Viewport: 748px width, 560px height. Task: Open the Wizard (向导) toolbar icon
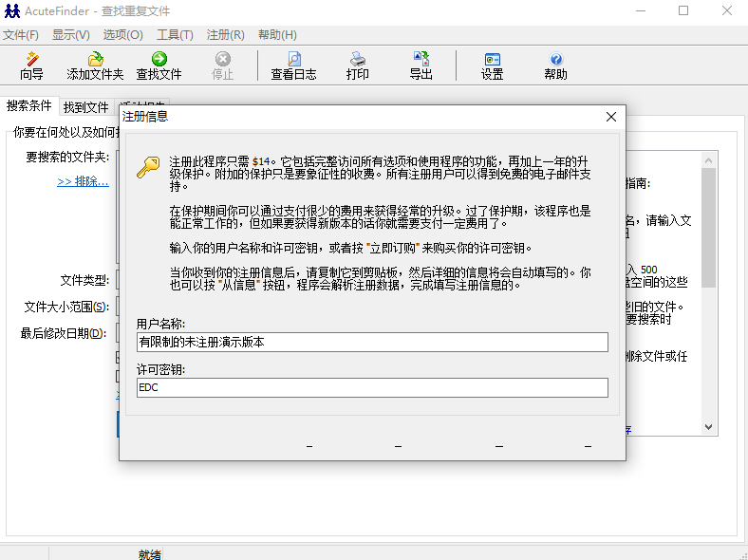coord(31,59)
